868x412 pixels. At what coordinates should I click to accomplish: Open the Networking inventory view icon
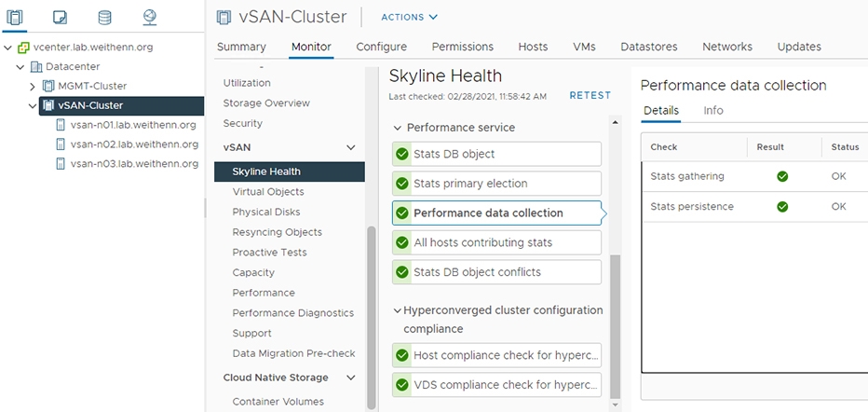pos(149,18)
